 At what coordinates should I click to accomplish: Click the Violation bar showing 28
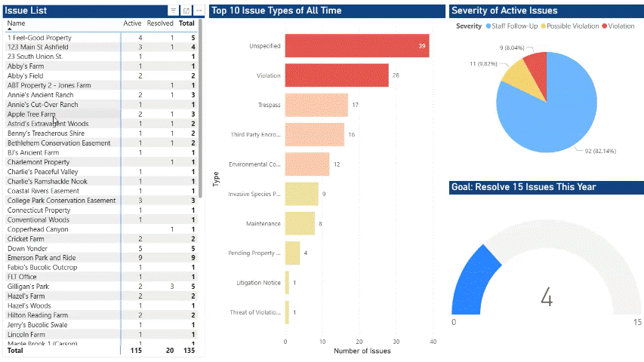[337, 75]
